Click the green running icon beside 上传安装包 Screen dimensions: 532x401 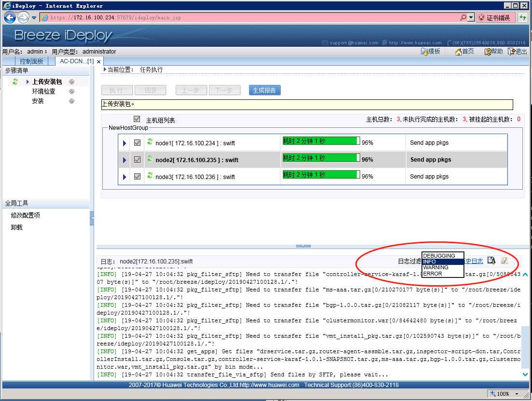click(x=15, y=82)
